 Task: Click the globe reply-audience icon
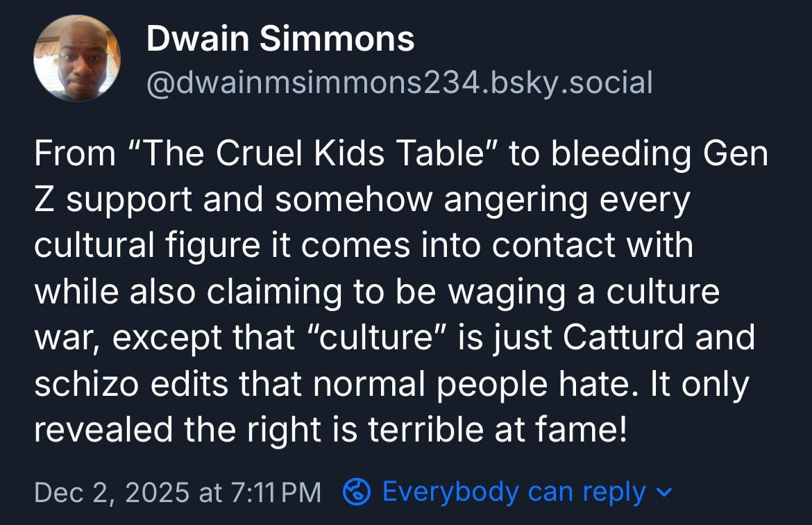click(357, 492)
